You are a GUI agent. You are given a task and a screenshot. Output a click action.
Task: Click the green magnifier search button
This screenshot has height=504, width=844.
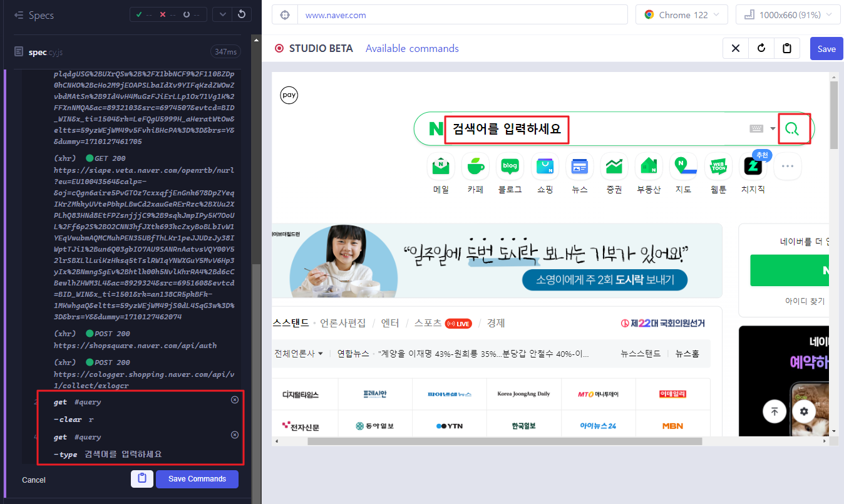[x=792, y=129]
